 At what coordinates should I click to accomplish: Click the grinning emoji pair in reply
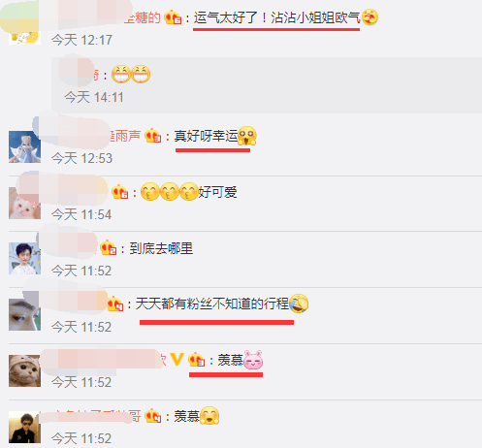point(131,75)
